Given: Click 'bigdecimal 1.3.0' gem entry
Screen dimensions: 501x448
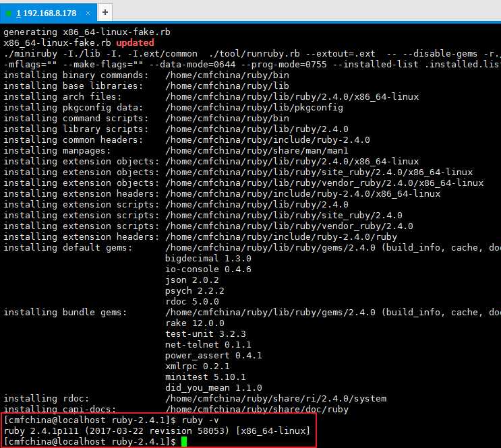Looking at the screenshot, I should pos(208,258).
